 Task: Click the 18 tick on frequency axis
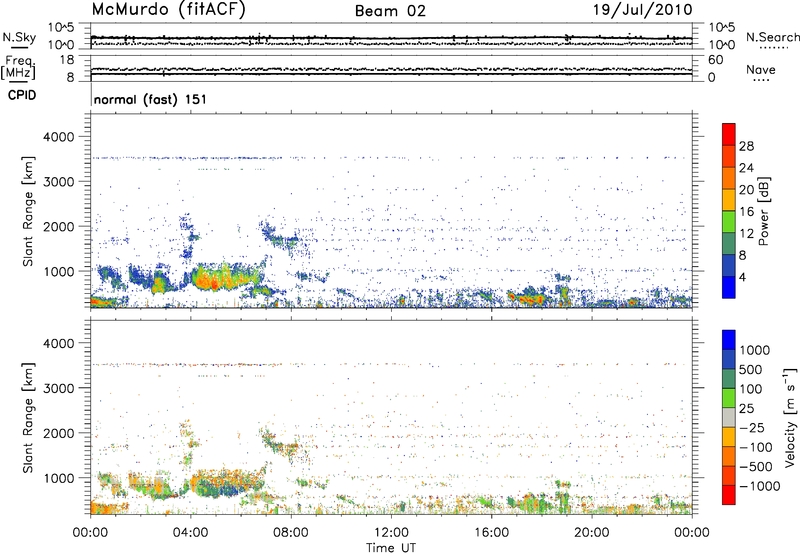[x=67, y=60]
